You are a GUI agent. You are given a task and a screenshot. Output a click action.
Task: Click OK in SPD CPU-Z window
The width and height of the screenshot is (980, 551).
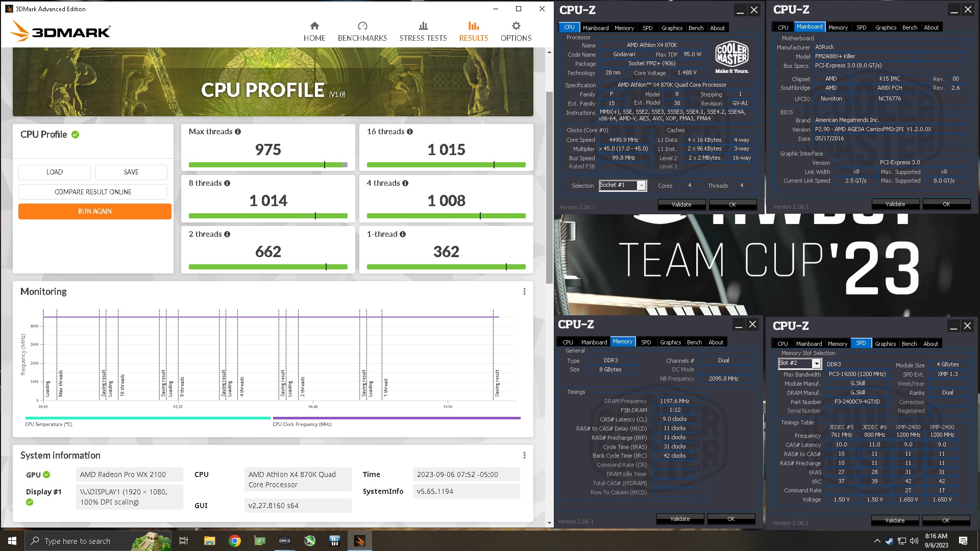click(946, 520)
